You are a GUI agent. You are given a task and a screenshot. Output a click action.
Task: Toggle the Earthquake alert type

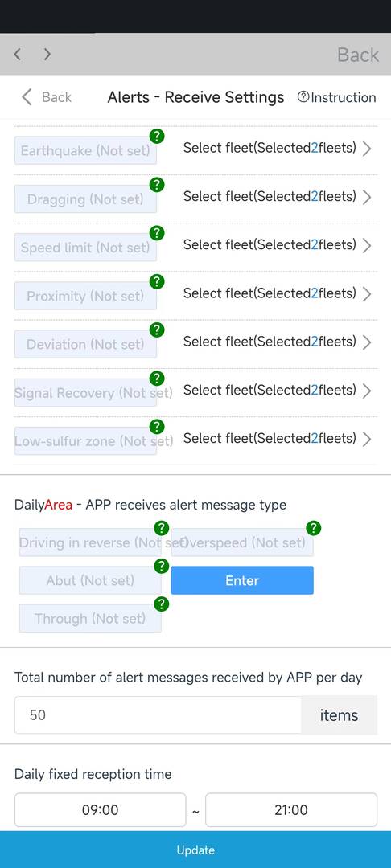coord(85,150)
